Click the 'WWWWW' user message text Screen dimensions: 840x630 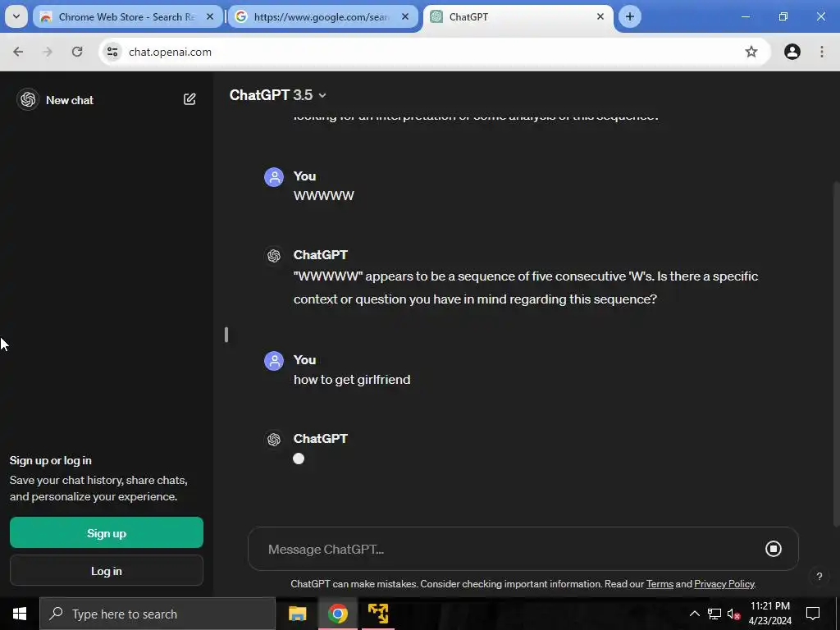(x=323, y=196)
